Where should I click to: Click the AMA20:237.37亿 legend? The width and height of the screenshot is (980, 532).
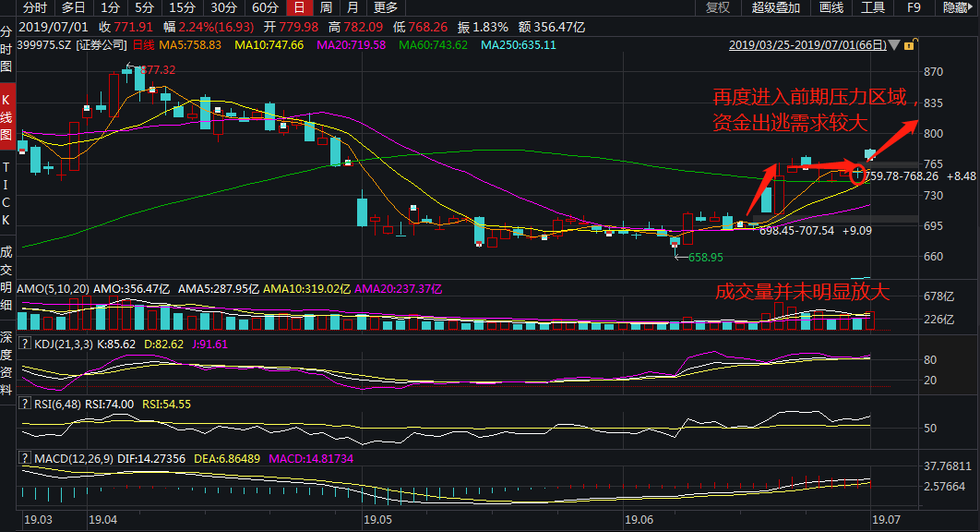click(398, 288)
